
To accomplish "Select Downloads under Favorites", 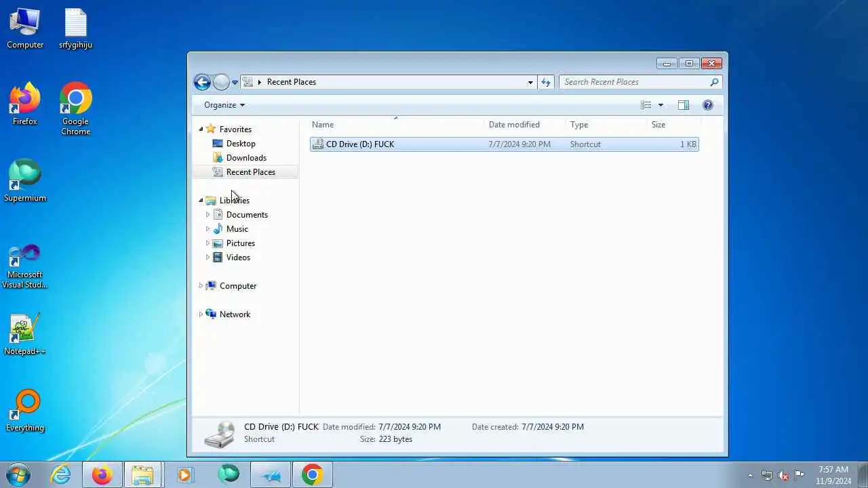I will [x=246, y=158].
